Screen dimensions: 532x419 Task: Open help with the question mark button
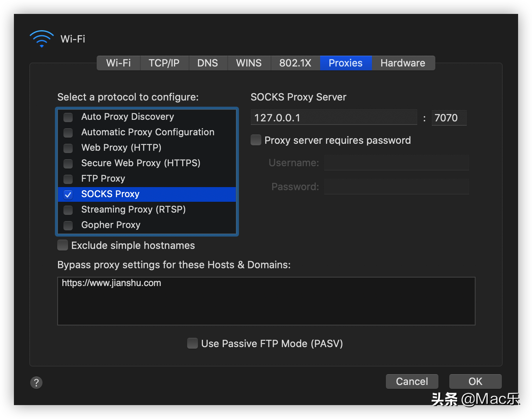click(x=36, y=383)
